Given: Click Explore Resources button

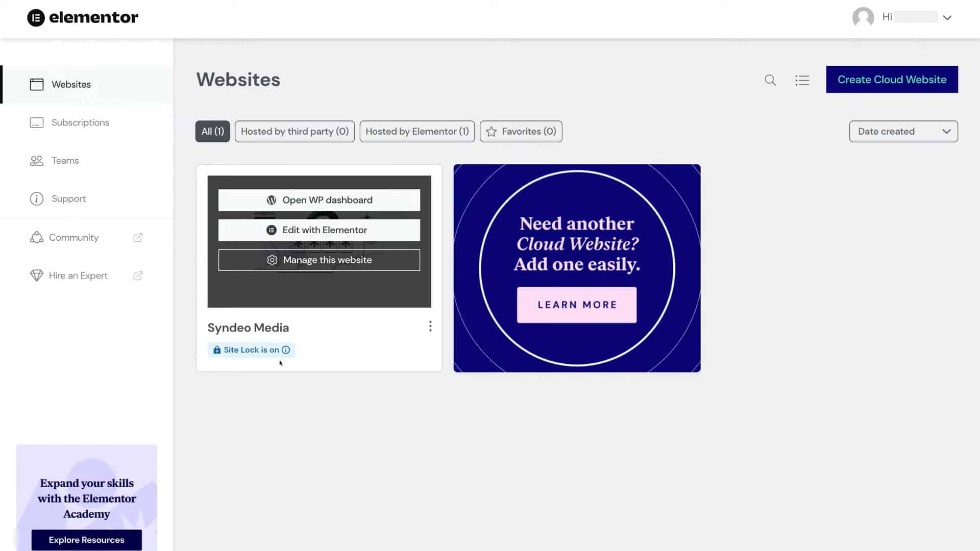Looking at the screenshot, I should (87, 540).
